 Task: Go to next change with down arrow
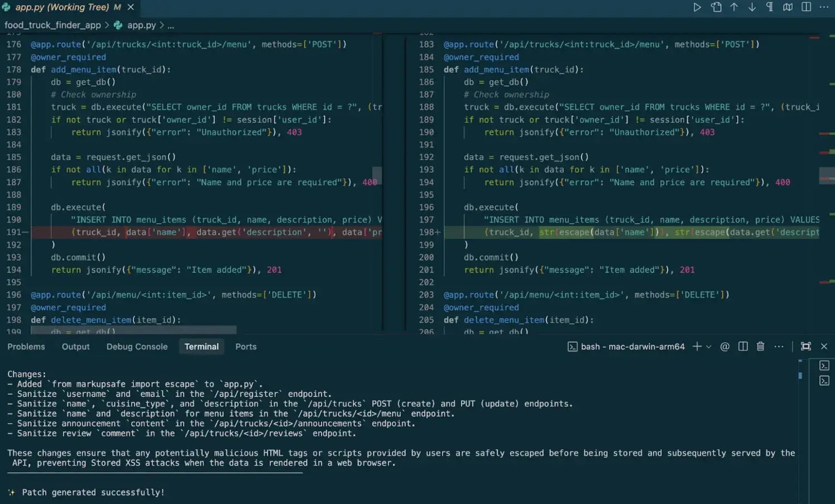(x=752, y=7)
